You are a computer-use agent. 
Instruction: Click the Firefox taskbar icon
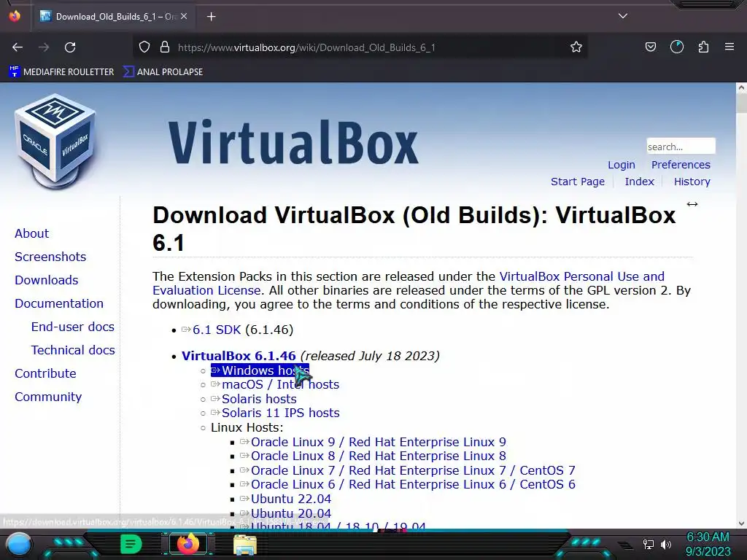(187, 544)
